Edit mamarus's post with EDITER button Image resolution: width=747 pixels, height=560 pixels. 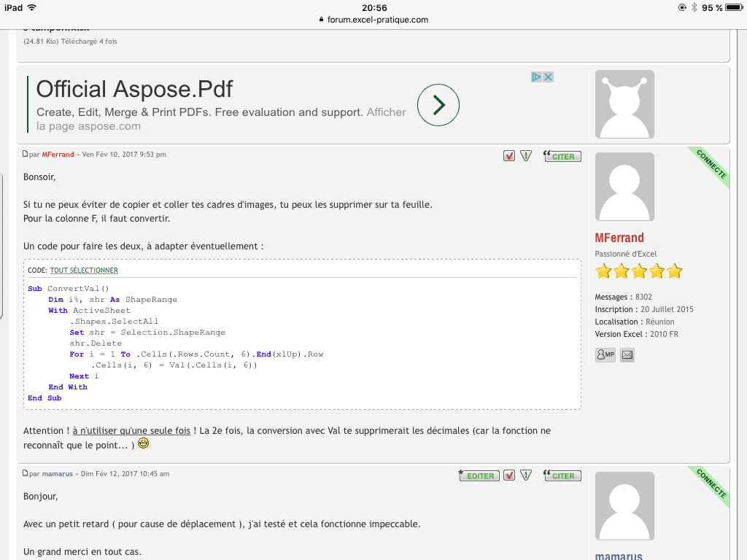[x=479, y=475]
